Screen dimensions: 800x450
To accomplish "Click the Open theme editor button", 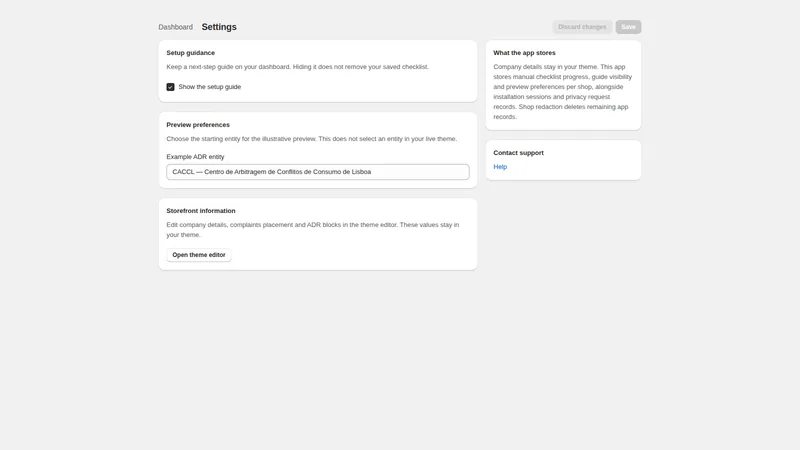I will coord(199,255).
